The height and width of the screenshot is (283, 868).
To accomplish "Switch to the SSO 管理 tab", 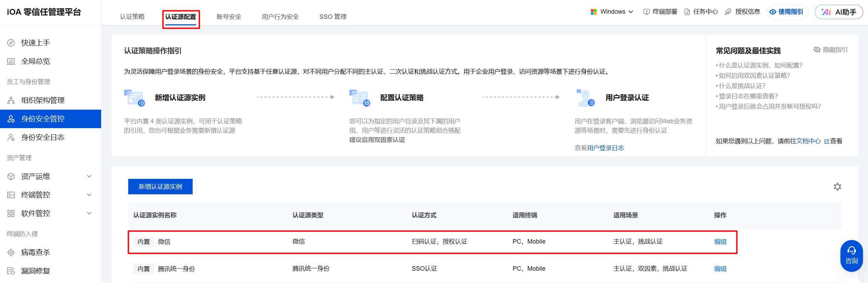I will tap(333, 17).
